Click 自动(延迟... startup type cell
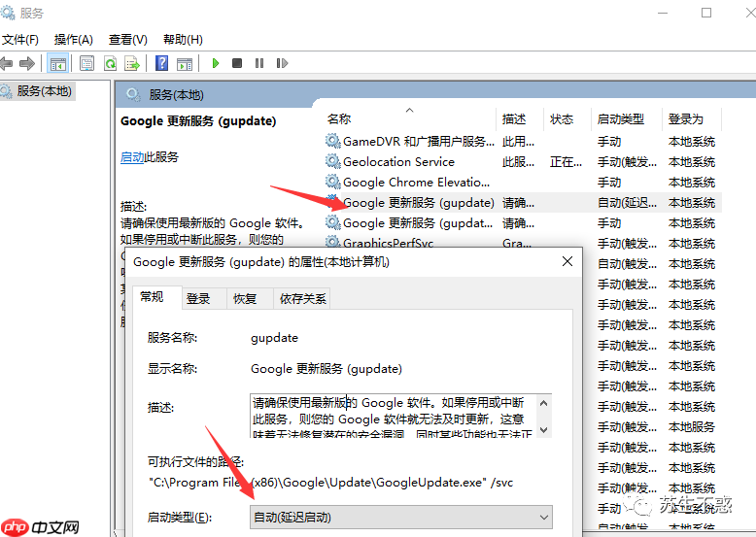Viewport: 756px width, 537px height. pyautogui.click(x=628, y=203)
